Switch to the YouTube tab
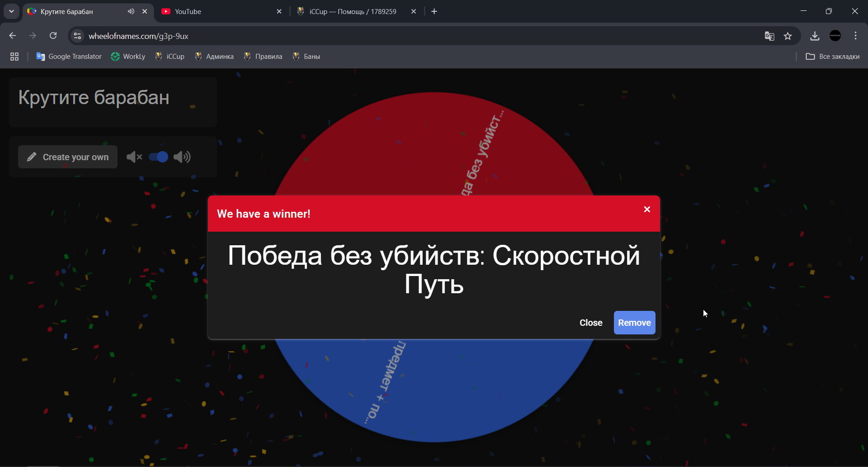This screenshot has width=868, height=467. (222, 11)
